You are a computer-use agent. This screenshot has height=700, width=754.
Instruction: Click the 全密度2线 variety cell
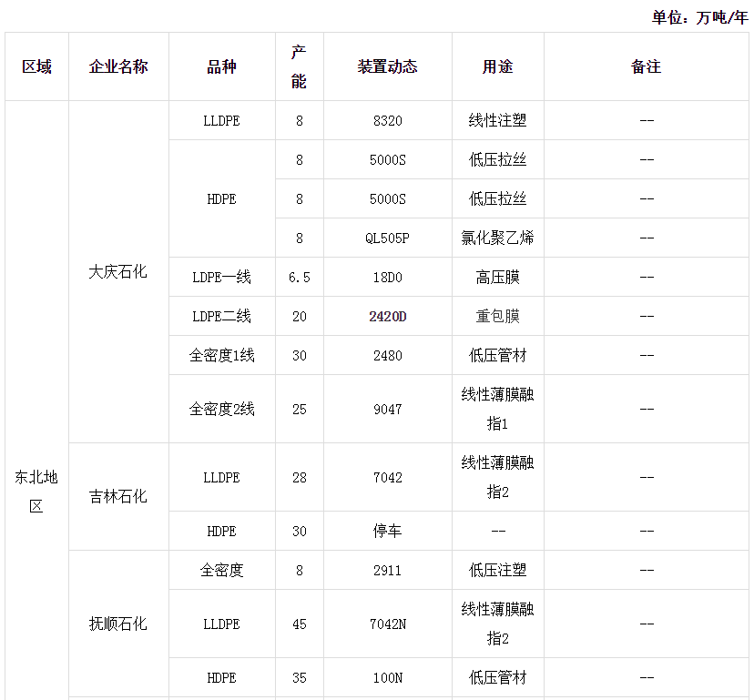click(x=221, y=409)
